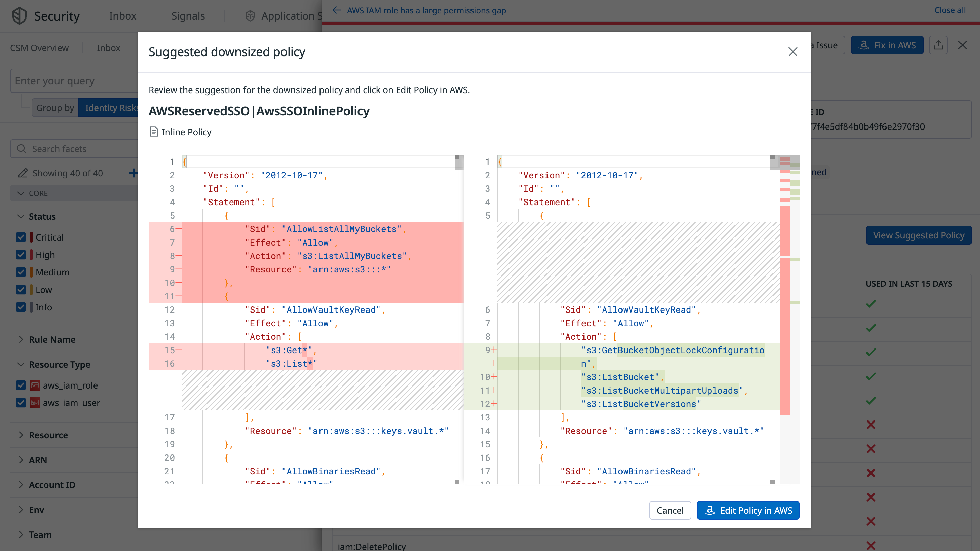Click the back arrow beside the IAM role title
Viewport: 980px width, 551px height.
pos(337,10)
